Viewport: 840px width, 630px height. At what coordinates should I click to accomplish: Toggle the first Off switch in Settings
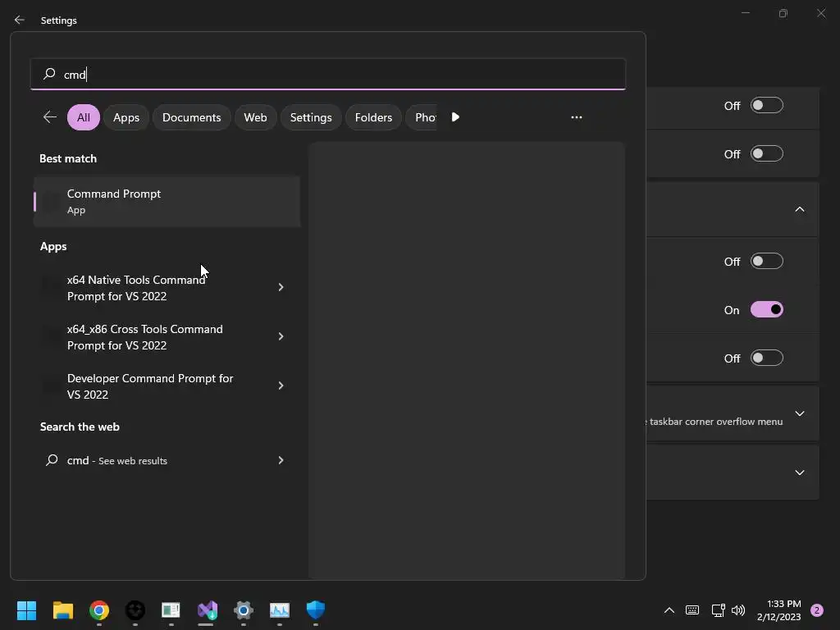(x=767, y=106)
